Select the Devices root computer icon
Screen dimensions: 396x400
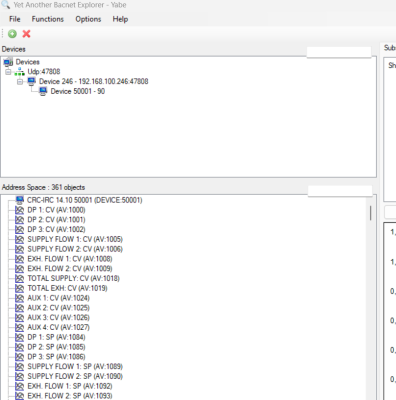9,62
